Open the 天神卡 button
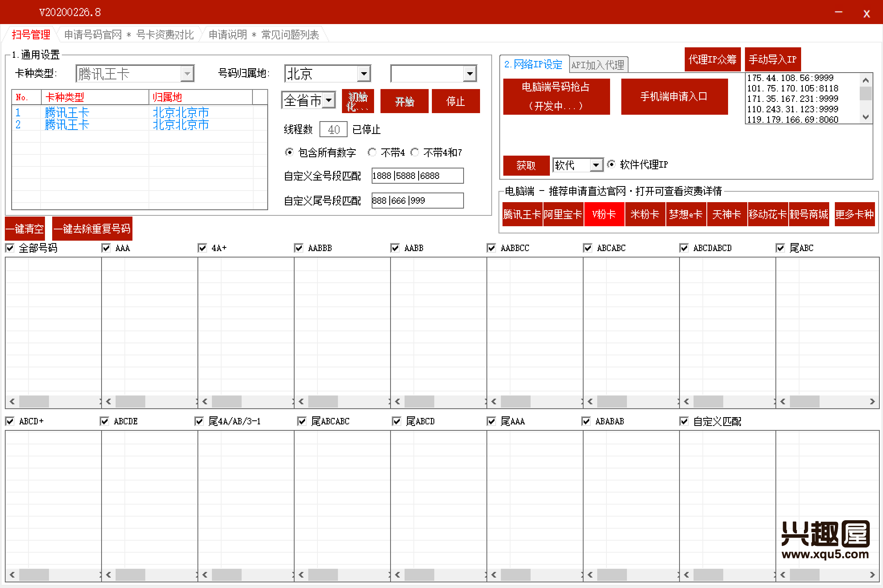Image resolution: width=883 pixels, height=588 pixels. pos(727,214)
